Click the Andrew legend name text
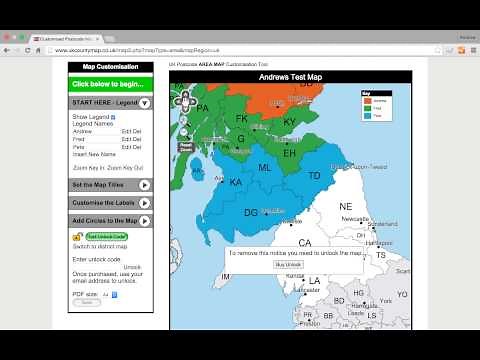The height and width of the screenshot is (360, 480). click(x=82, y=131)
